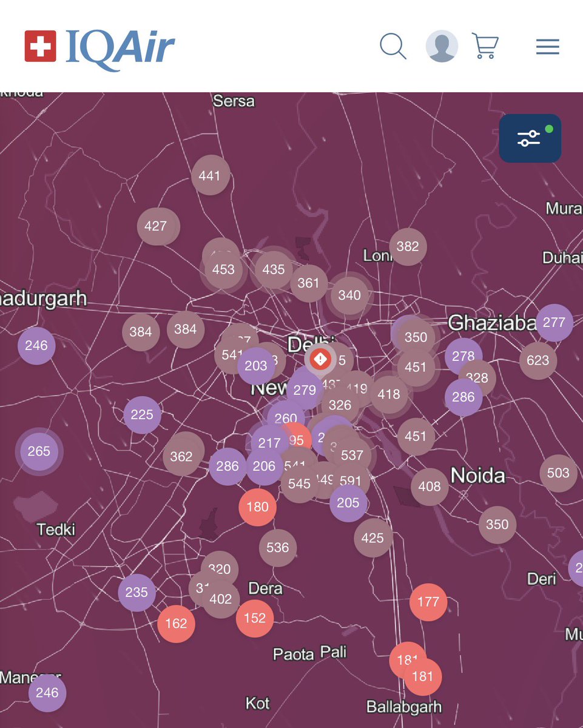583x728 pixels.
Task: Select the purple 260 marker
Action: tap(286, 419)
